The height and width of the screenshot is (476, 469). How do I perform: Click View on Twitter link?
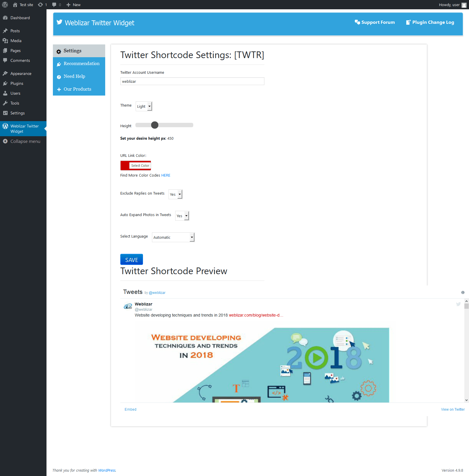[x=453, y=409]
